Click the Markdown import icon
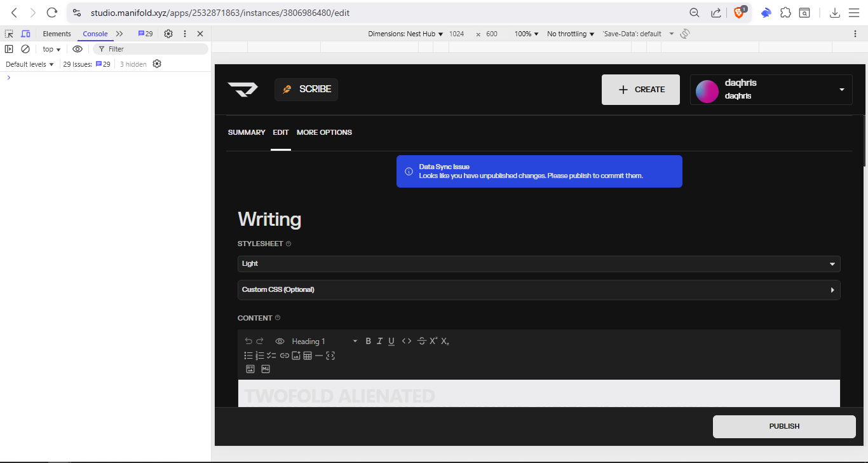Image resolution: width=868 pixels, height=463 pixels. click(266, 369)
